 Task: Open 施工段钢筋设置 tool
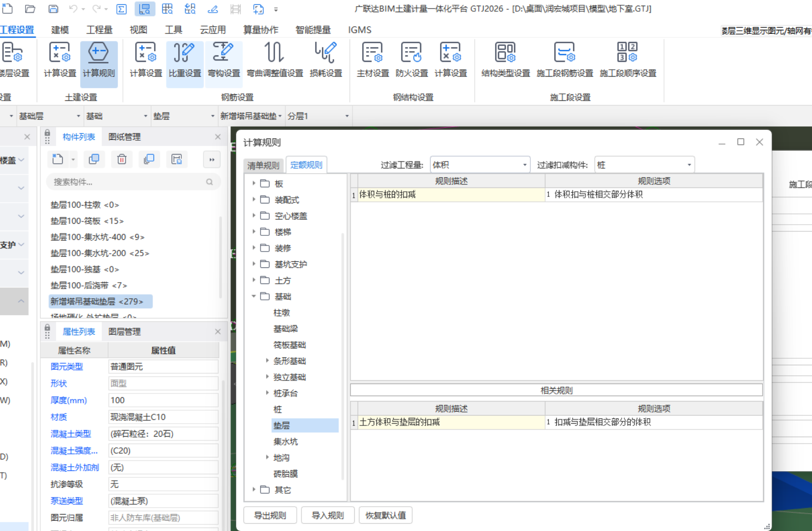[x=565, y=61]
